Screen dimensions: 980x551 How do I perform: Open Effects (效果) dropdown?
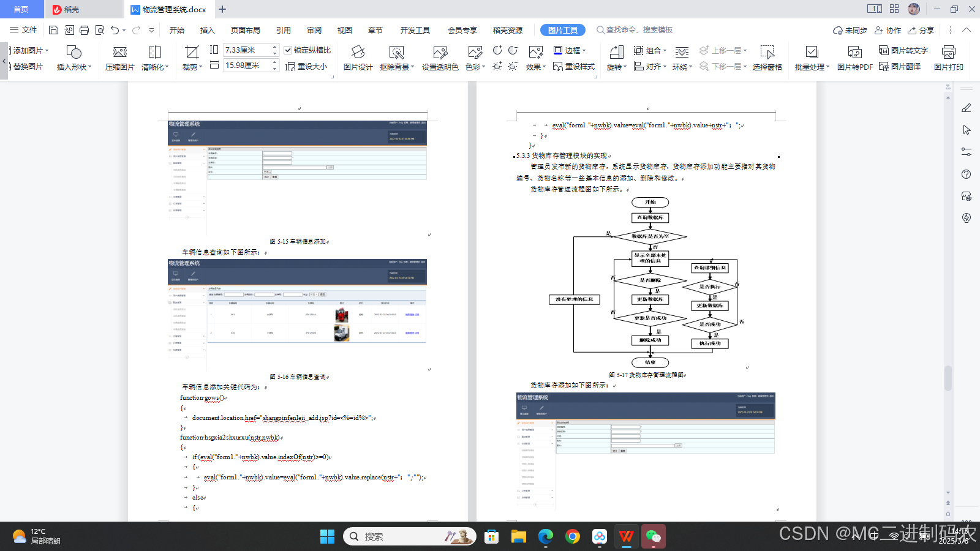pos(535,58)
